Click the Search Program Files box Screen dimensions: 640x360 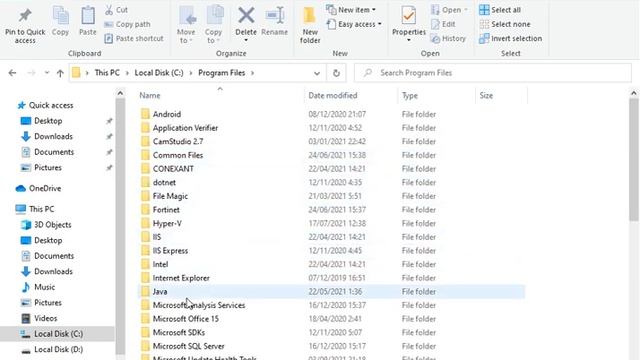493,73
